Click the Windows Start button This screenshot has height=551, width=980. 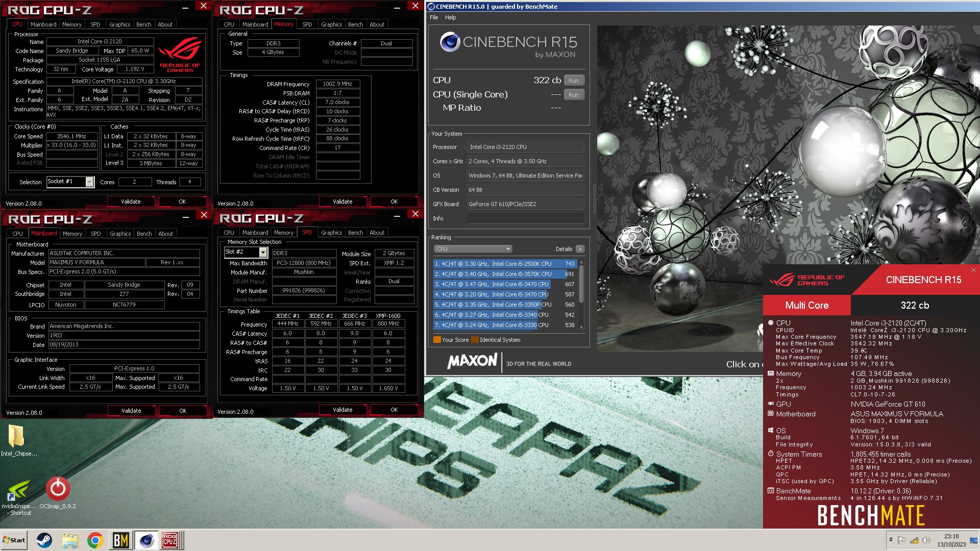(14, 540)
